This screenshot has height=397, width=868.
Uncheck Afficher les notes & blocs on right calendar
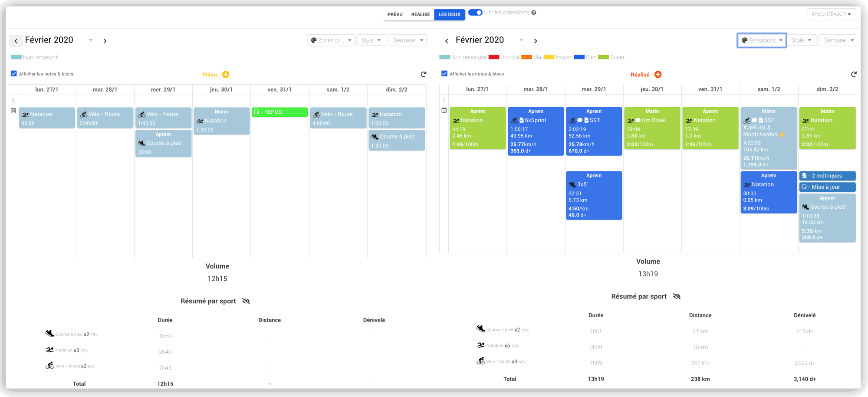pos(444,73)
